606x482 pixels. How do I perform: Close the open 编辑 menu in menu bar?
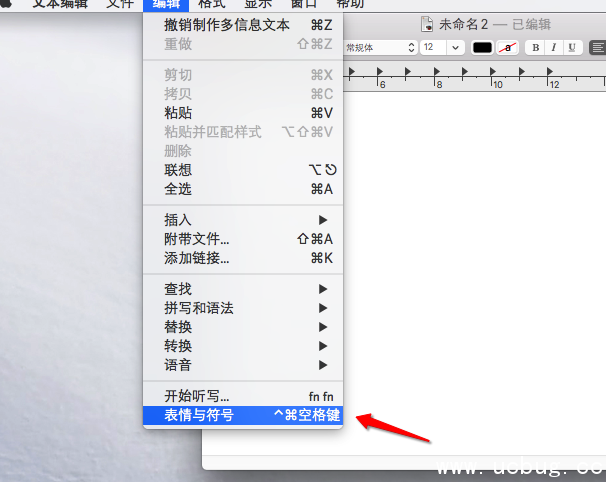(x=166, y=5)
